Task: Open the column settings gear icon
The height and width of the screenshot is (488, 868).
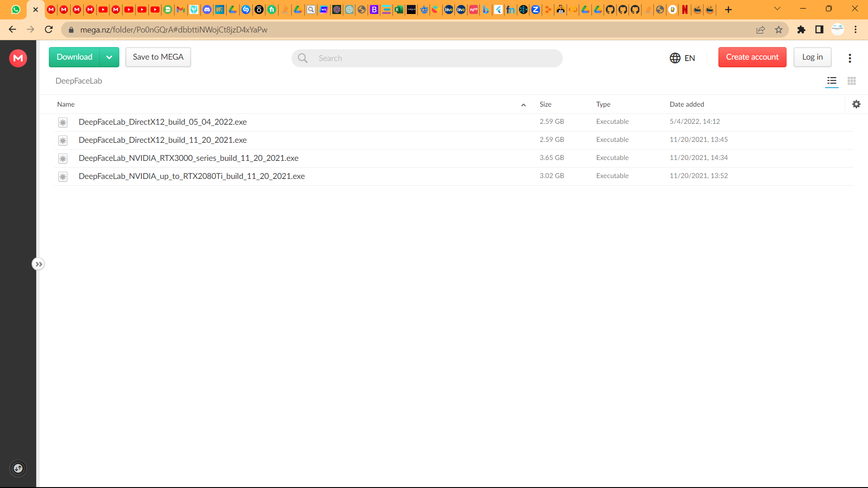Action: point(857,104)
